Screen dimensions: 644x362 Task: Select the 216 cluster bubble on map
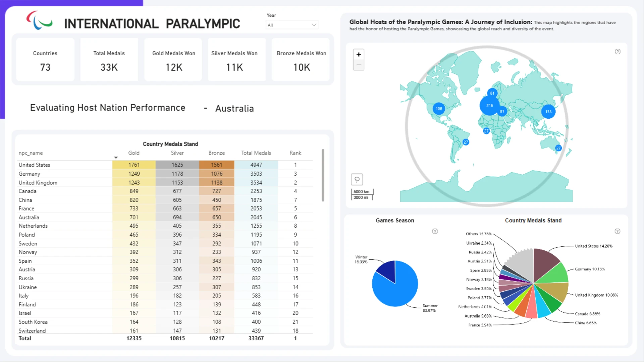click(x=490, y=105)
